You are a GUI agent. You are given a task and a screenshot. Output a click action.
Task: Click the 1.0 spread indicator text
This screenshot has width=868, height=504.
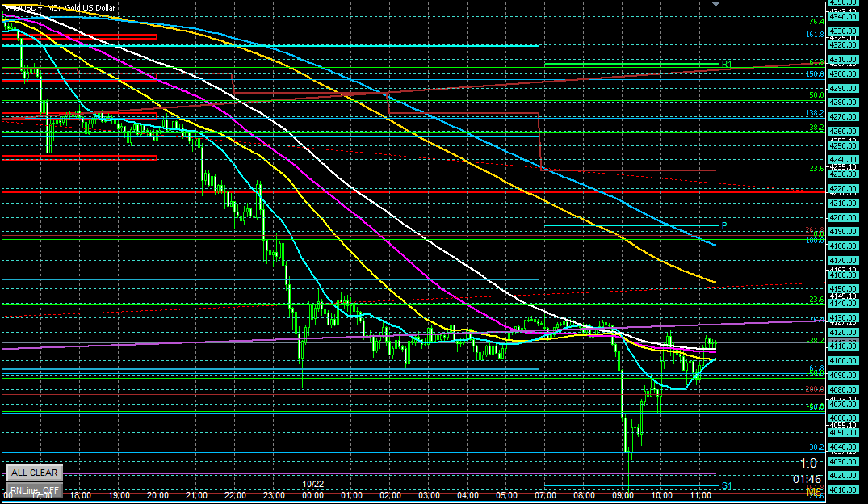[x=807, y=463]
